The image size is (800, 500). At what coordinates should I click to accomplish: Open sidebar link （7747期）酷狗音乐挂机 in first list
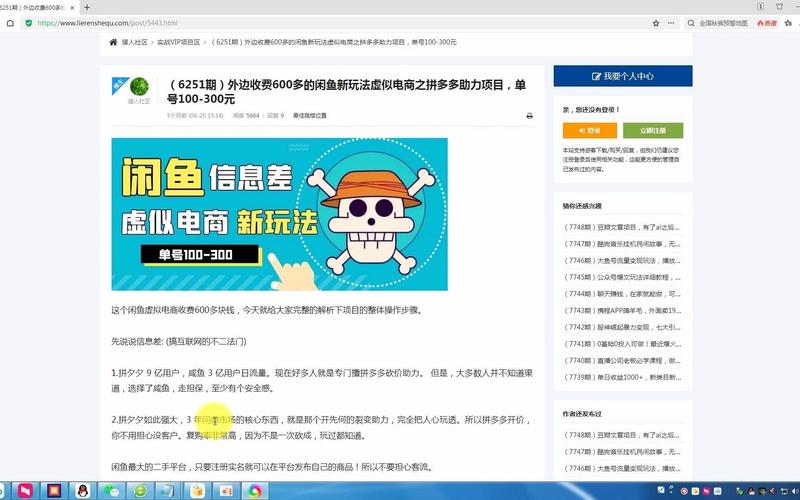[621, 244]
